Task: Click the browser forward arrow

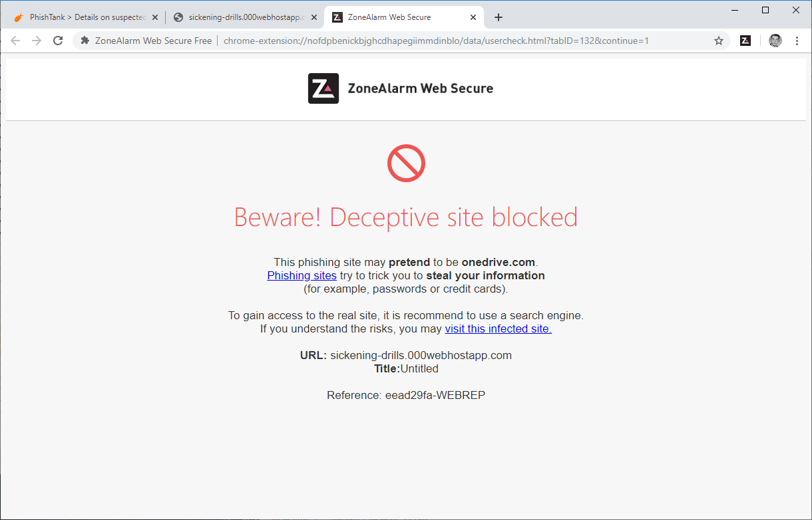Action: click(x=37, y=41)
